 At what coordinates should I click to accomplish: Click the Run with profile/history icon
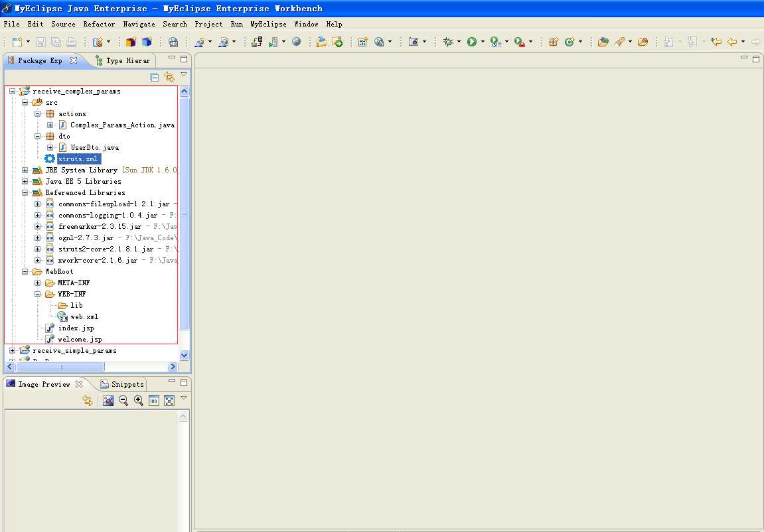coord(496,42)
